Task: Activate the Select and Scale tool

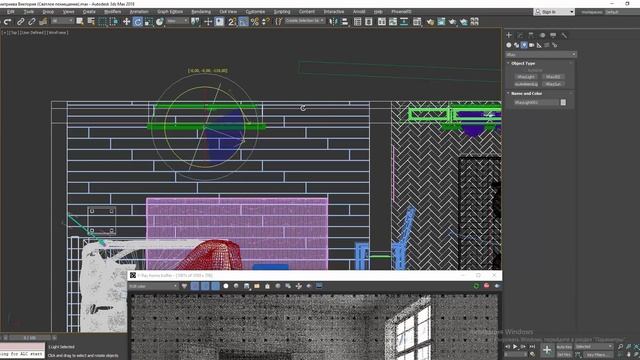Action: tap(149, 21)
